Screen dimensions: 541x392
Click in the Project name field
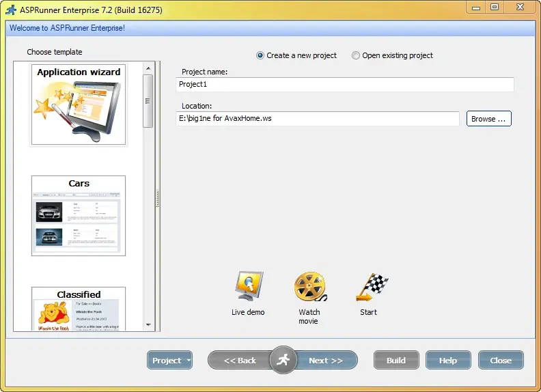click(345, 84)
